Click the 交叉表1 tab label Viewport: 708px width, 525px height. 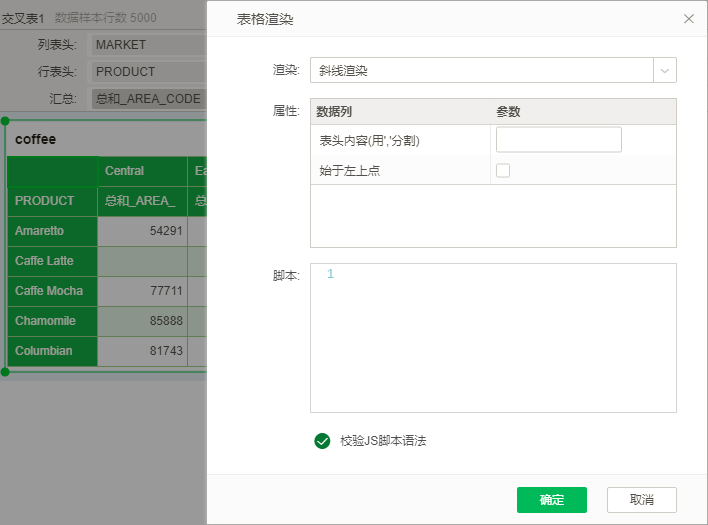tap(22, 18)
